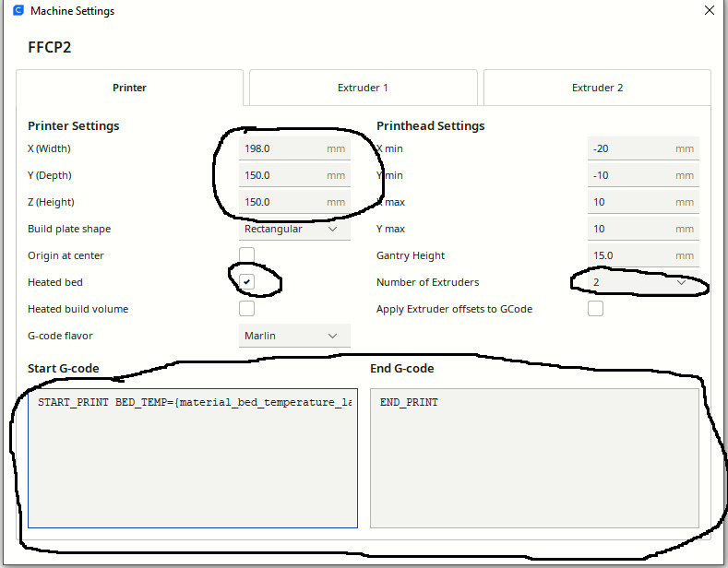Edit the Gantry Height field

[643, 255]
